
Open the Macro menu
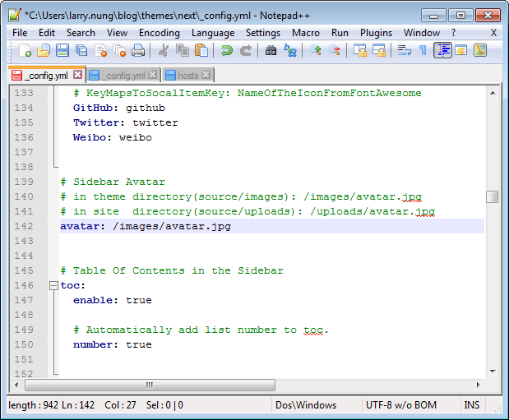click(306, 33)
